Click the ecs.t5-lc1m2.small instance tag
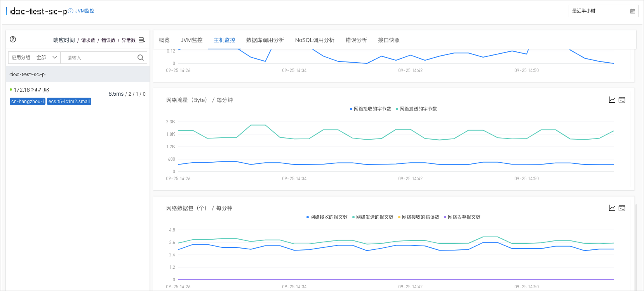644x291 pixels. coord(69,102)
